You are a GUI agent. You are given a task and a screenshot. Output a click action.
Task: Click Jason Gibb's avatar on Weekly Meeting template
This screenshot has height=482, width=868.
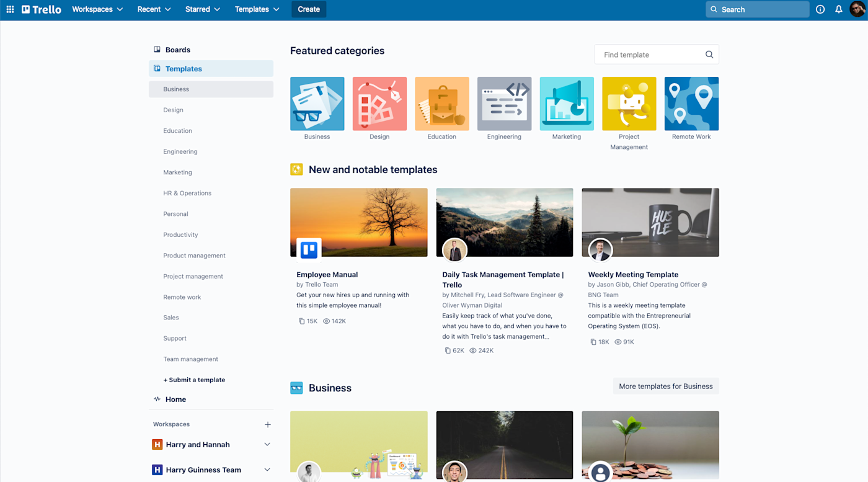(600, 250)
